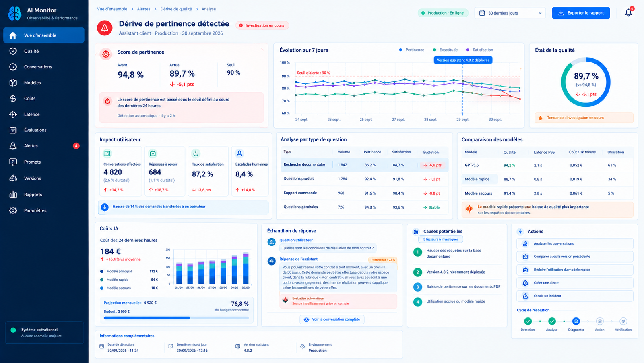Open Paramètres in the sidebar
The width and height of the screenshot is (644, 363).
click(x=44, y=210)
